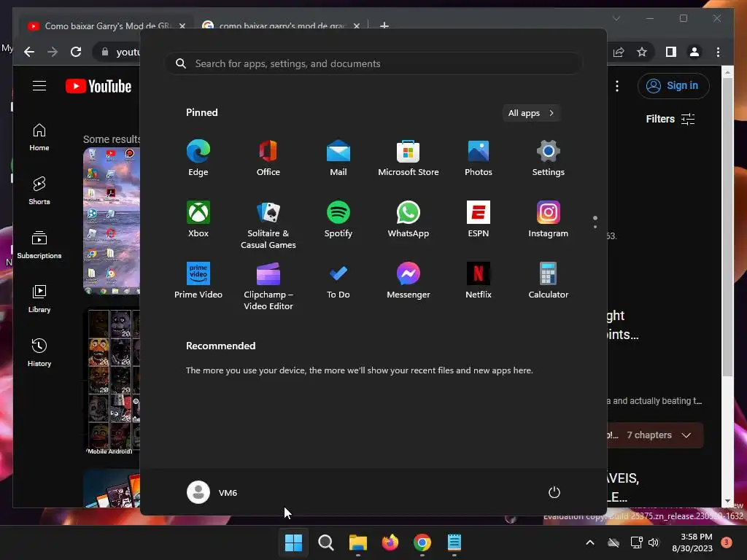
Task: Go to YouTube Home in sidebar
Action: 39,137
